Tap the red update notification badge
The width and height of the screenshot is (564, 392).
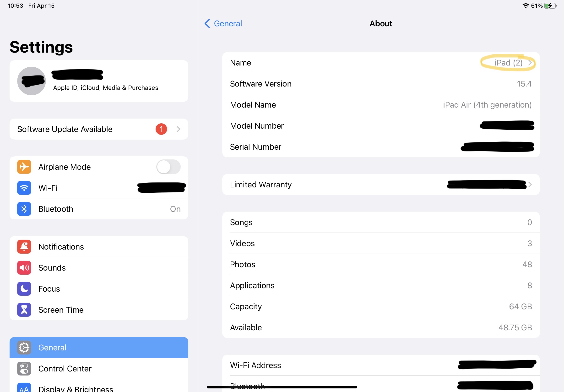click(161, 129)
